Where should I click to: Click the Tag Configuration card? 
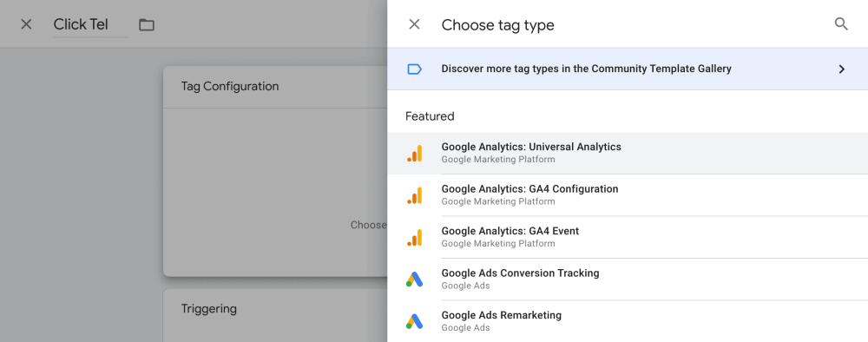[275, 172]
